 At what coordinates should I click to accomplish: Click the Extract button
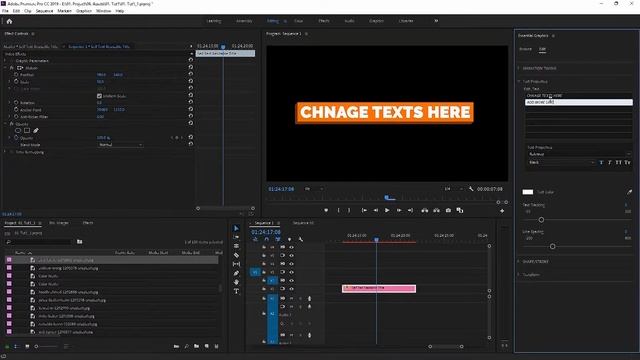(436, 210)
